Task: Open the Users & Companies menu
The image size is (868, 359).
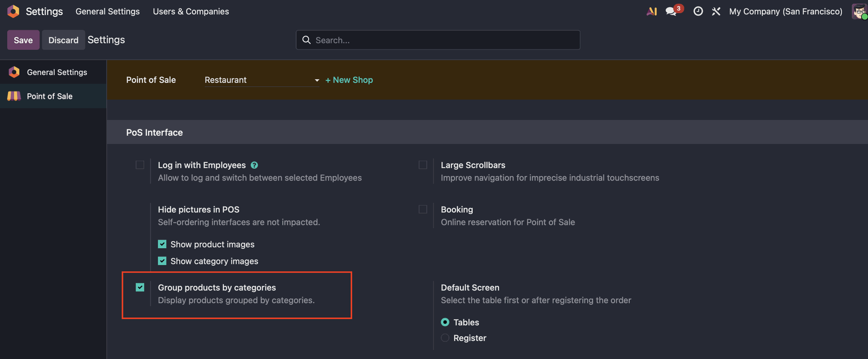Action: tap(191, 11)
